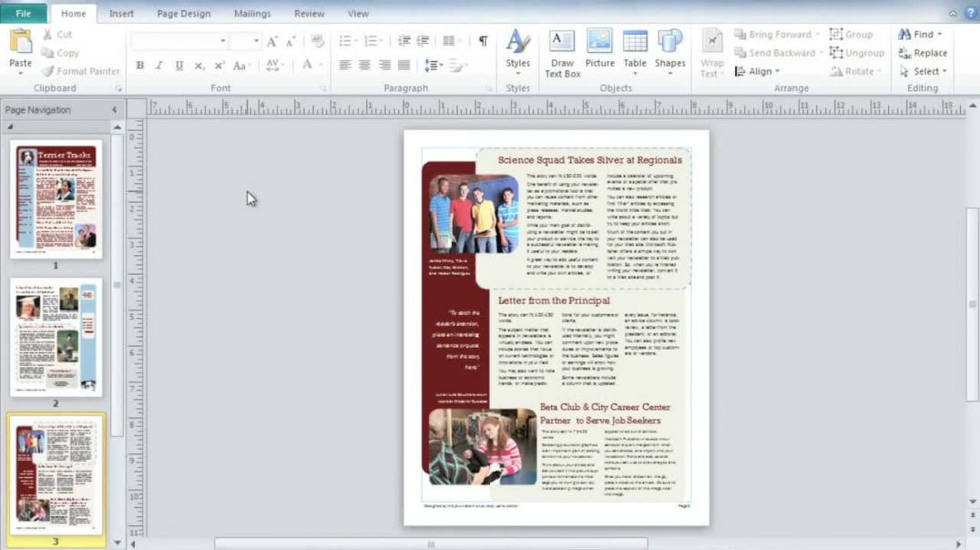The width and height of the screenshot is (980, 550).
Task: Click the Copy command
Action: [x=61, y=53]
